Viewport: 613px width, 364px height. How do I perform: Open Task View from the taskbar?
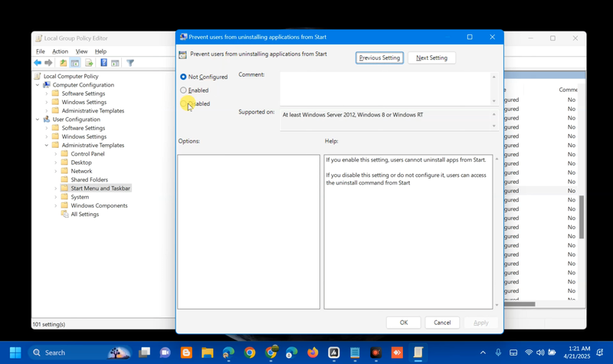(x=144, y=353)
